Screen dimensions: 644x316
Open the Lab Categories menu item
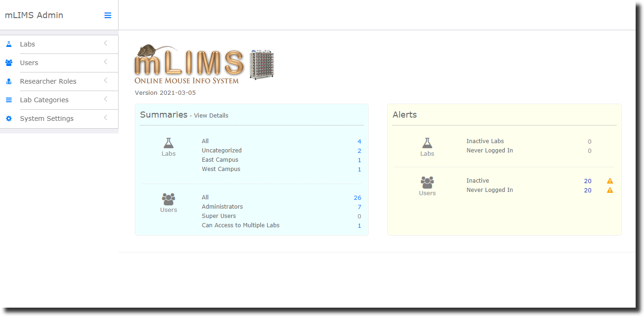click(44, 100)
